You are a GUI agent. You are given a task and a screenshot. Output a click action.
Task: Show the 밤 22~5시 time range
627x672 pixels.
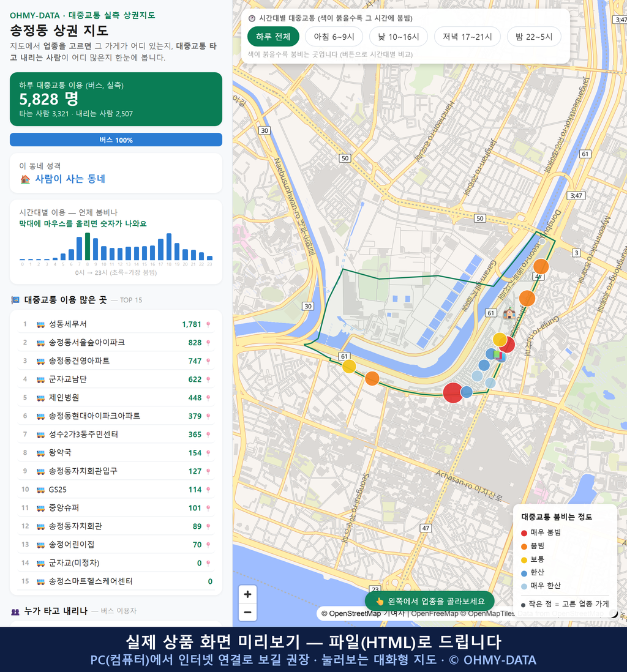pos(534,37)
